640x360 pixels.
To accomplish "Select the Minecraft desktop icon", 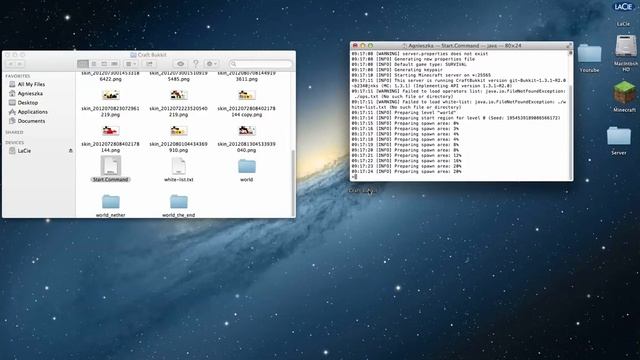I will (x=624, y=93).
